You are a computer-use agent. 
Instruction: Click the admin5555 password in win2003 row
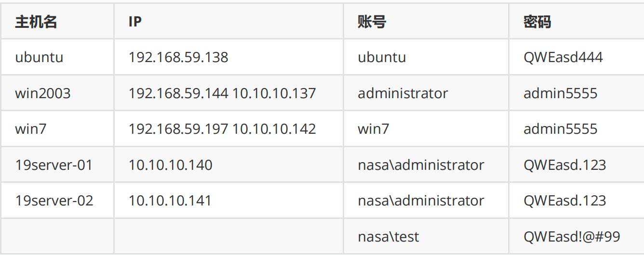tap(560, 93)
